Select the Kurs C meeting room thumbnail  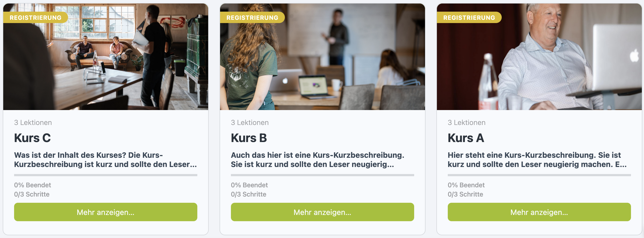(x=106, y=57)
